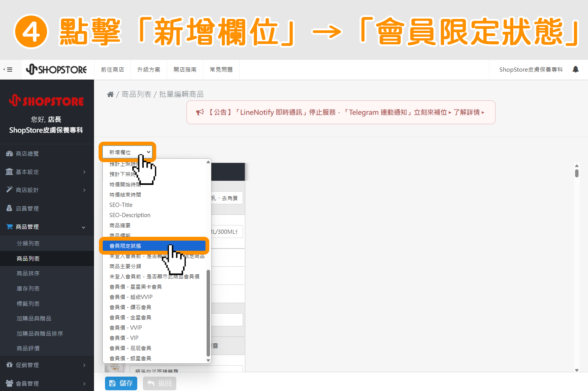The width and height of the screenshot is (588, 391).
Task: Click 商品列表 in the breadcrumb
Action: click(136, 94)
